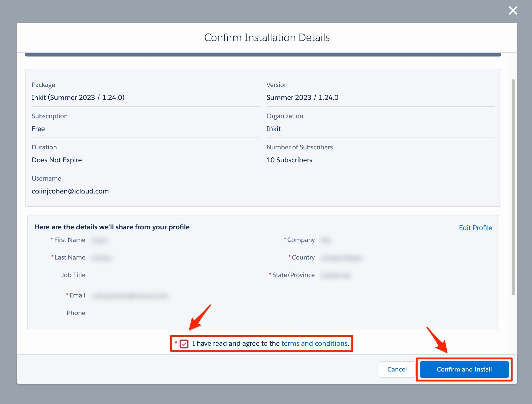Click the 10 Subscribers value

(289, 160)
